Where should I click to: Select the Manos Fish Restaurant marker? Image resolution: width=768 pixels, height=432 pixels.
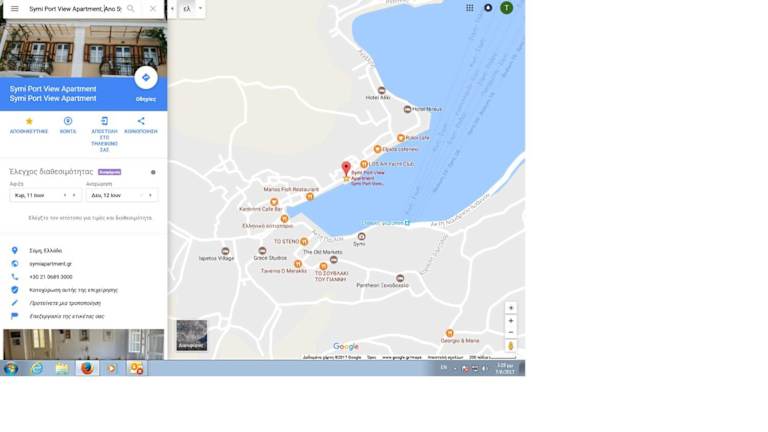310,196
